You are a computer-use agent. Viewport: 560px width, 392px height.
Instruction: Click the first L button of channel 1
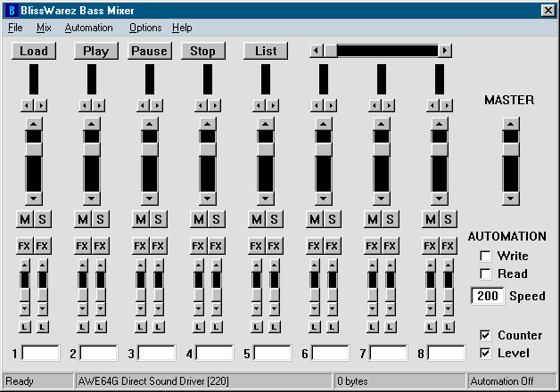pos(25,327)
